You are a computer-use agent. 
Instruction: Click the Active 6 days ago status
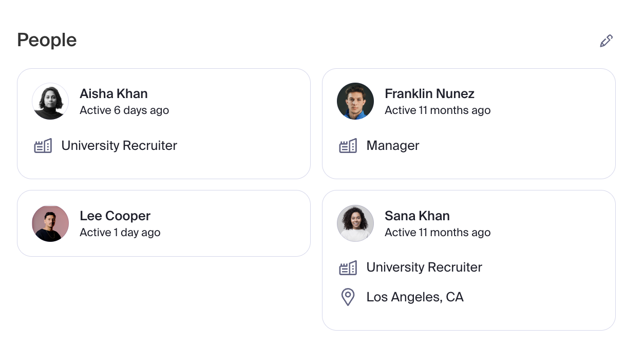pos(124,110)
